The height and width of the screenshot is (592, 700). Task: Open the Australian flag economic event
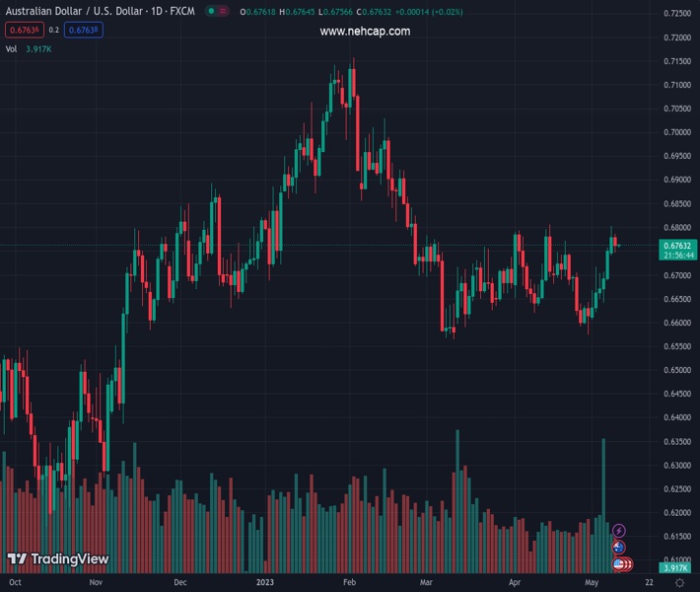coord(618,547)
